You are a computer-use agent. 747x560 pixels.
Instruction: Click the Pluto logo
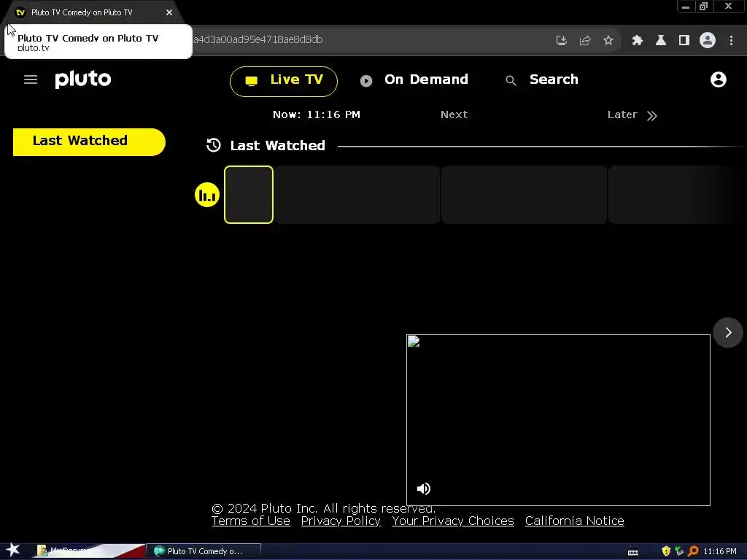tap(83, 79)
